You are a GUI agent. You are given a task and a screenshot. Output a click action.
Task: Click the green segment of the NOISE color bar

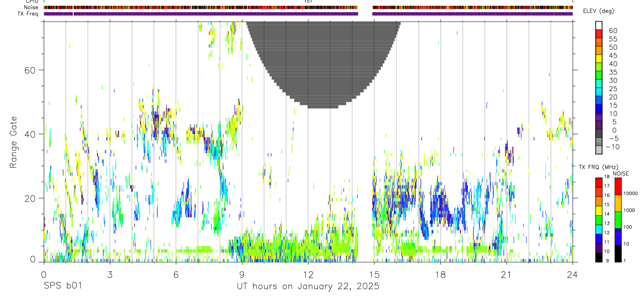click(618, 220)
